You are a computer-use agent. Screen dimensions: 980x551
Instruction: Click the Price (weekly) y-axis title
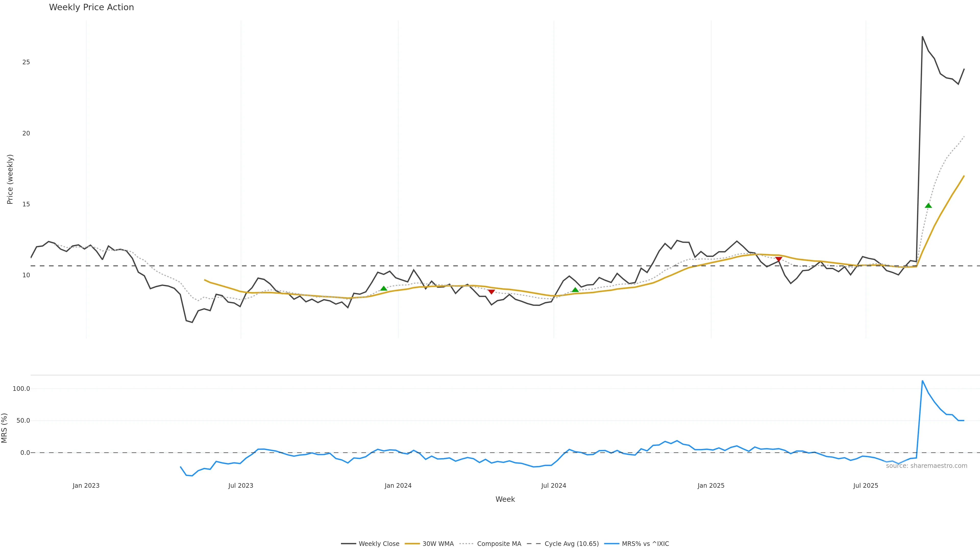(x=10, y=179)
